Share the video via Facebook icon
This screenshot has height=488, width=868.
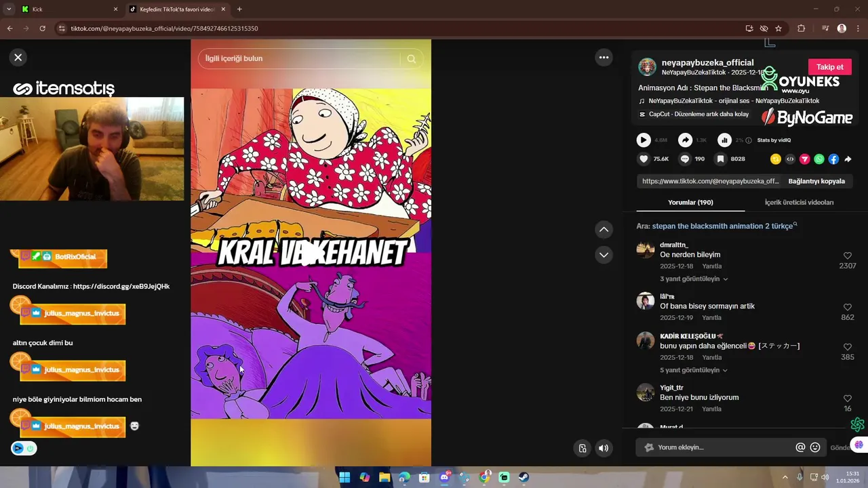coord(833,159)
